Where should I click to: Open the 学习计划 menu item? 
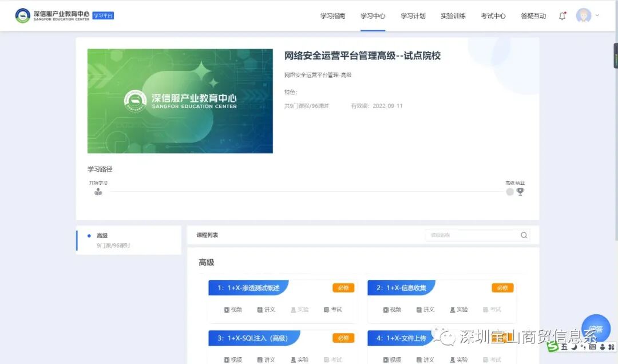[x=413, y=15]
